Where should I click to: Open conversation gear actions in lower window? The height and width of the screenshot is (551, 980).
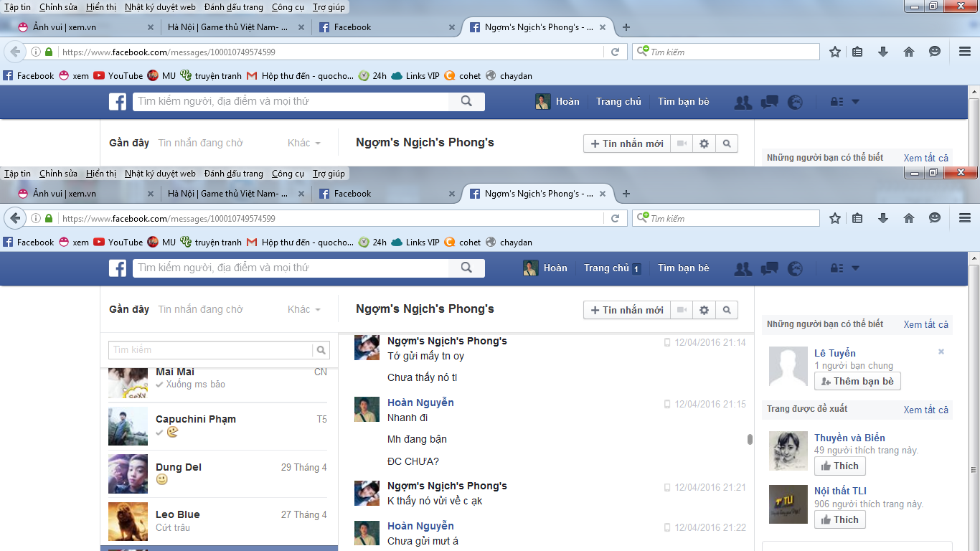pos(704,310)
